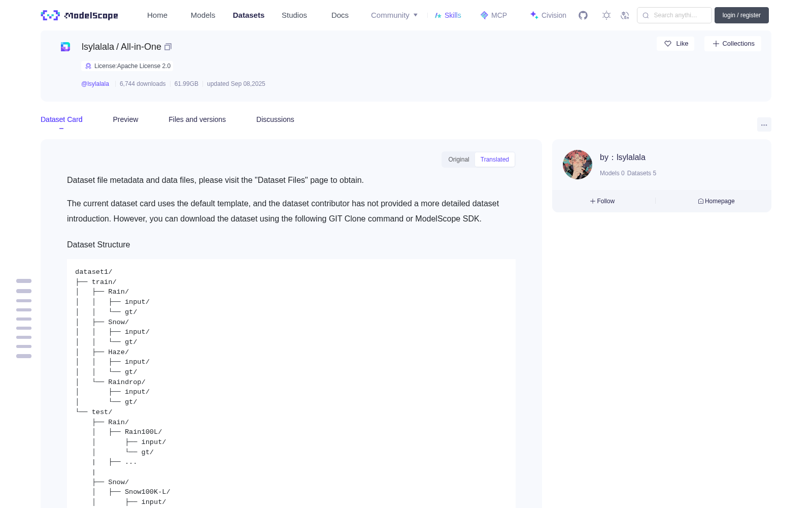Open the Discussions tab
This screenshot has width=812, height=508.
pos(275,119)
